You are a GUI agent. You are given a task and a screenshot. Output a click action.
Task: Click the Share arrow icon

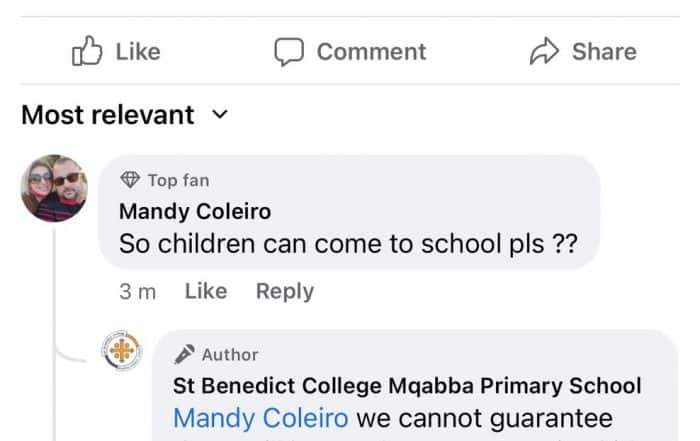(x=544, y=51)
